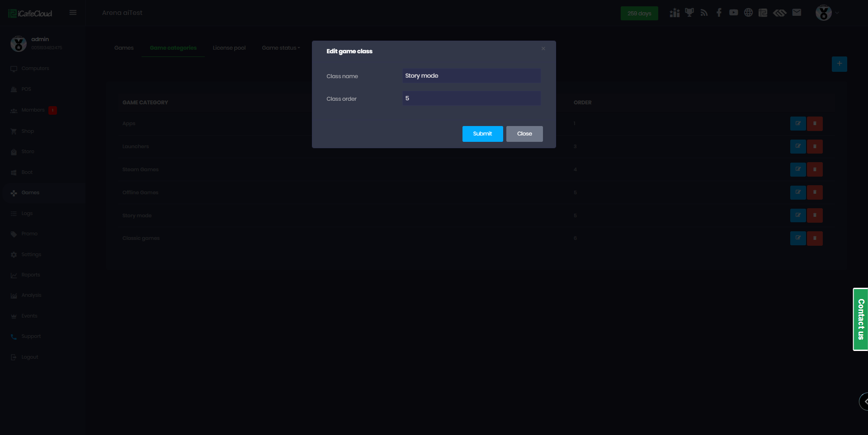Click the Launchers category name
Viewport: 868px width, 435px height.
click(x=136, y=147)
